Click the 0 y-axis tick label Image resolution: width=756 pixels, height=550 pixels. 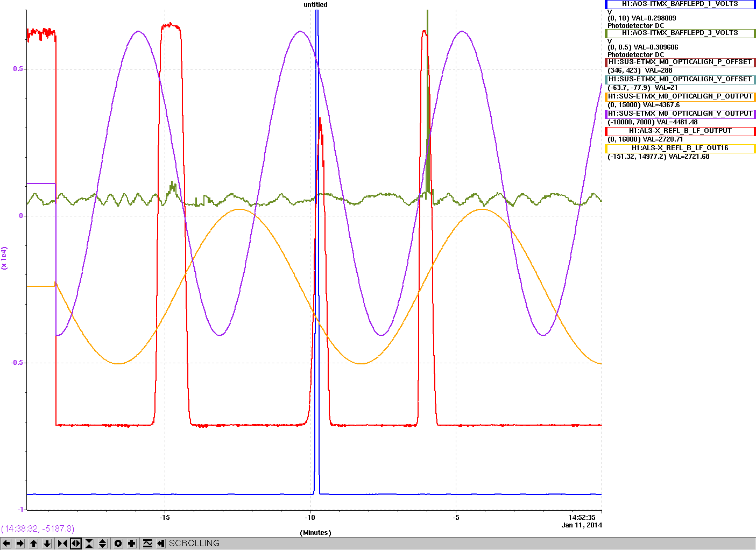22,216
